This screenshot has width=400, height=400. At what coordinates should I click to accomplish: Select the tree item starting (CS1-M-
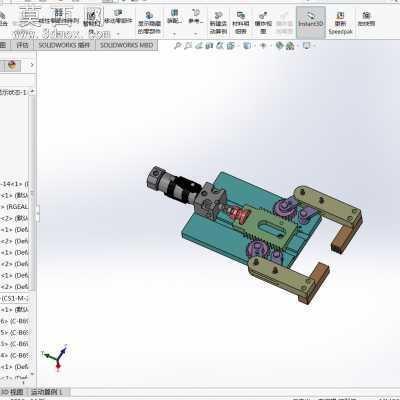(x=14, y=298)
